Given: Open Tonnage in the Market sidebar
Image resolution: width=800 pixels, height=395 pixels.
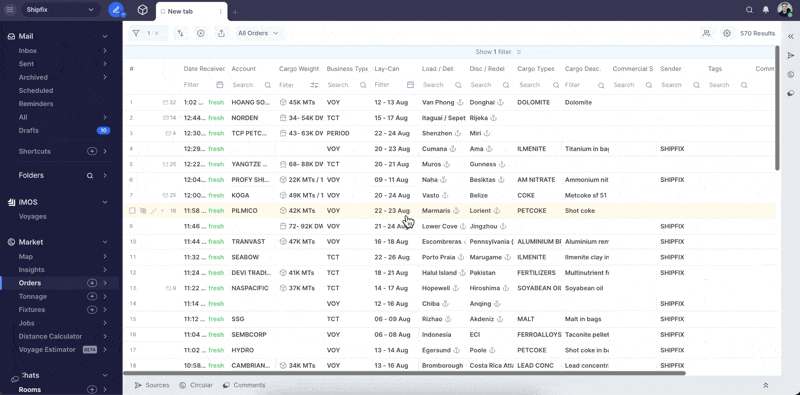Looking at the screenshot, I should pos(33,297).
